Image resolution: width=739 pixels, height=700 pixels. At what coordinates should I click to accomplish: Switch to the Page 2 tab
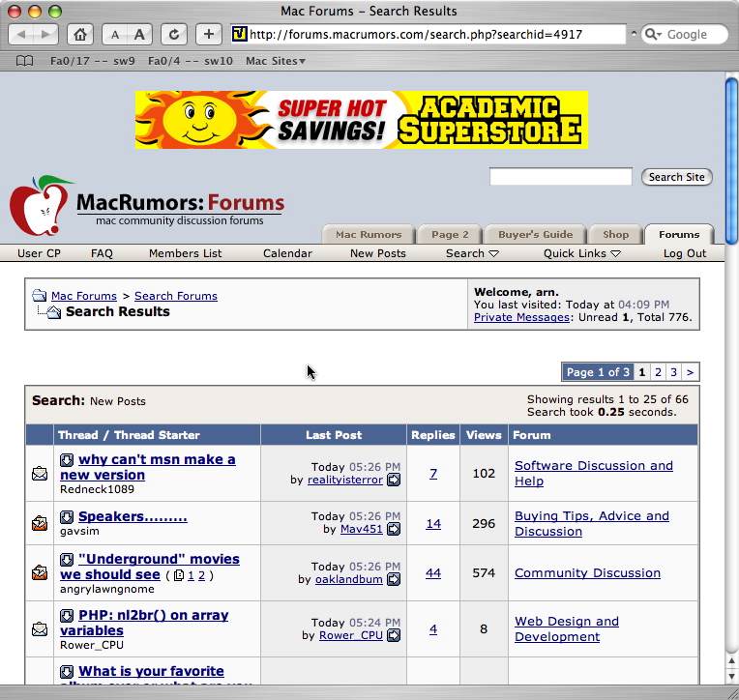point(450,234)
